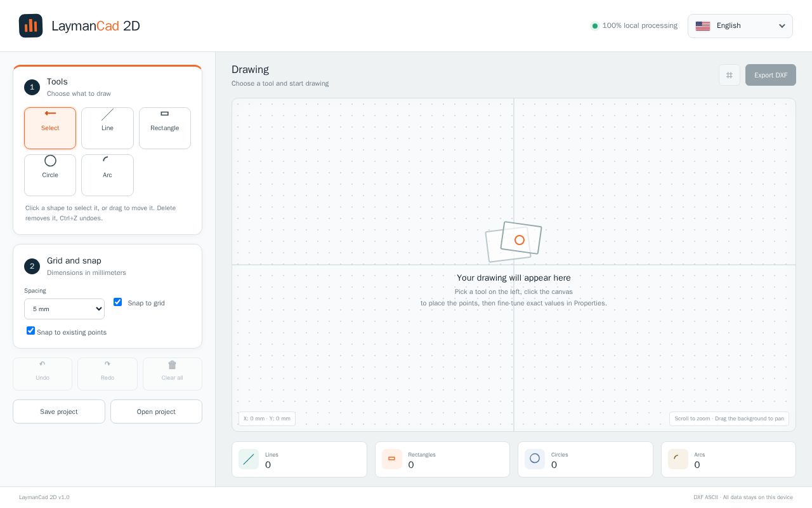This screenshot has height=508, width=812.
Task: Click the Arcs counter icon
Action: tap(678, 459)
